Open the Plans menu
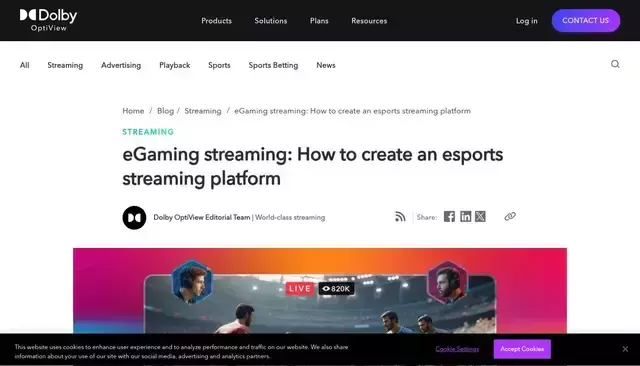Screen dimensions: 640x366 coord(319,21)
